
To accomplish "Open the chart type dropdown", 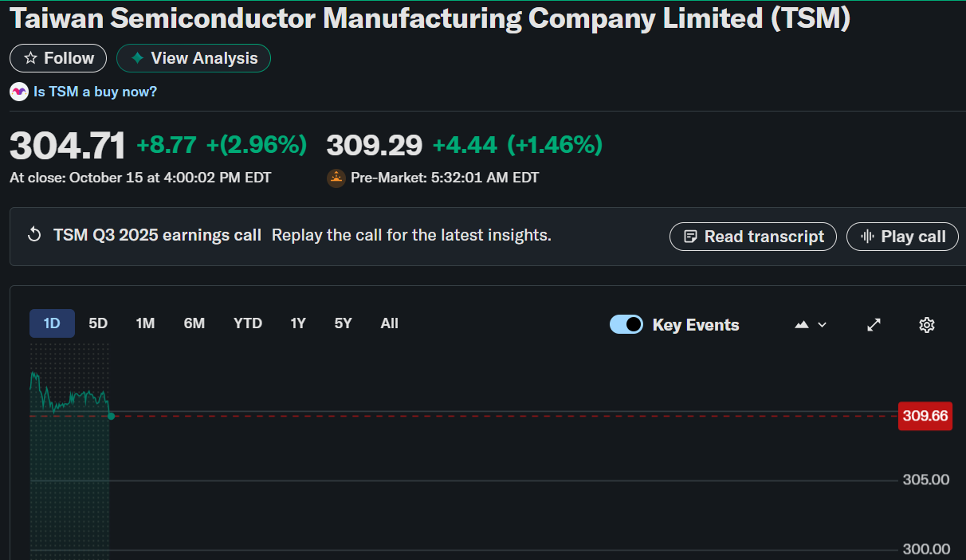I will 811,324.
